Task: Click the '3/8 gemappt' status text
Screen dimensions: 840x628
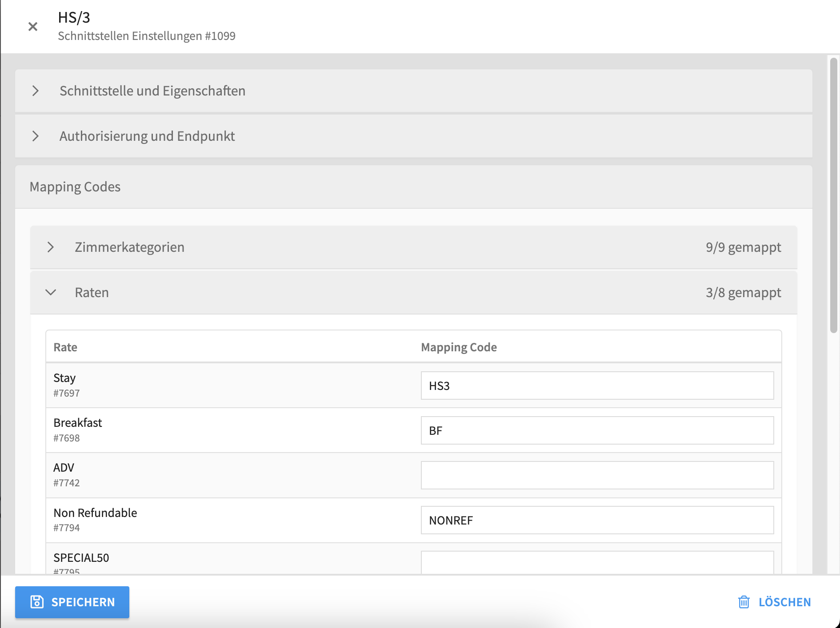Action: coord(743,292)
